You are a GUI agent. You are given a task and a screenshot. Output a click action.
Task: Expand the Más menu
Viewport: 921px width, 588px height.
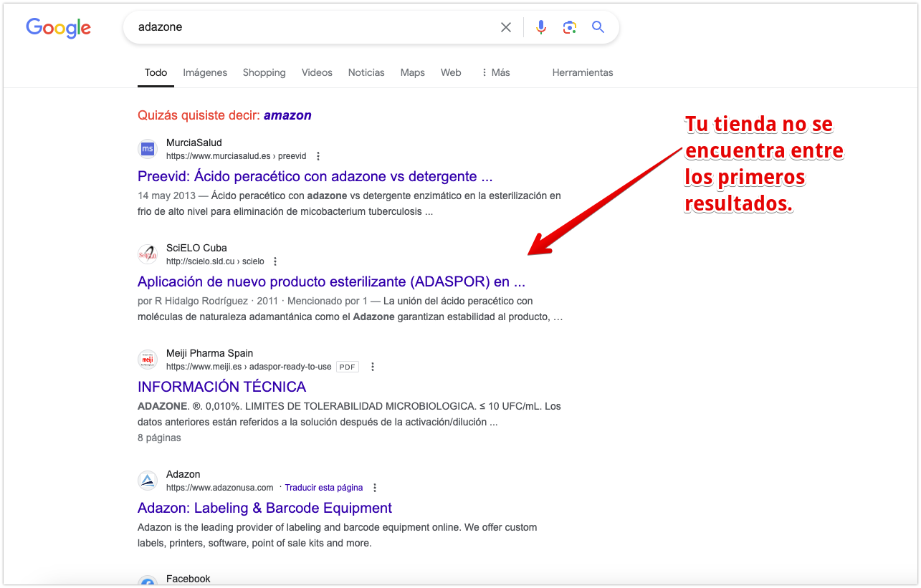pos(495,72)
